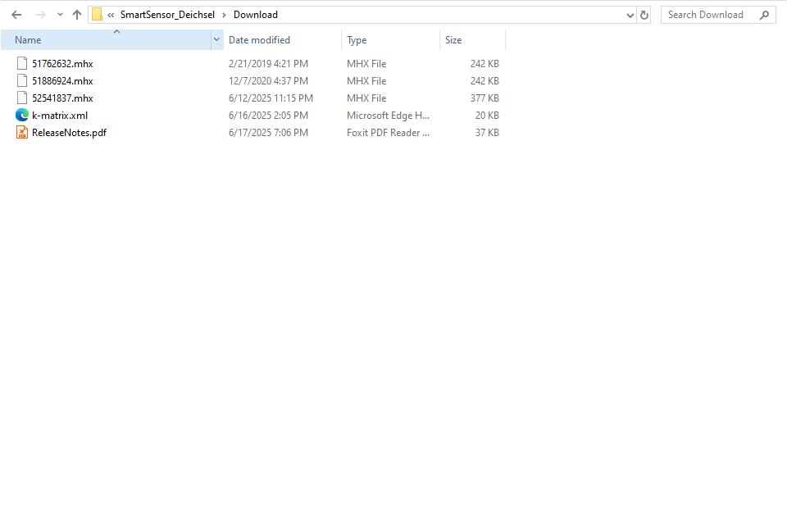Click the 51886924.mhx file icon
The image size is (787, 532).
tap(21, 80)
